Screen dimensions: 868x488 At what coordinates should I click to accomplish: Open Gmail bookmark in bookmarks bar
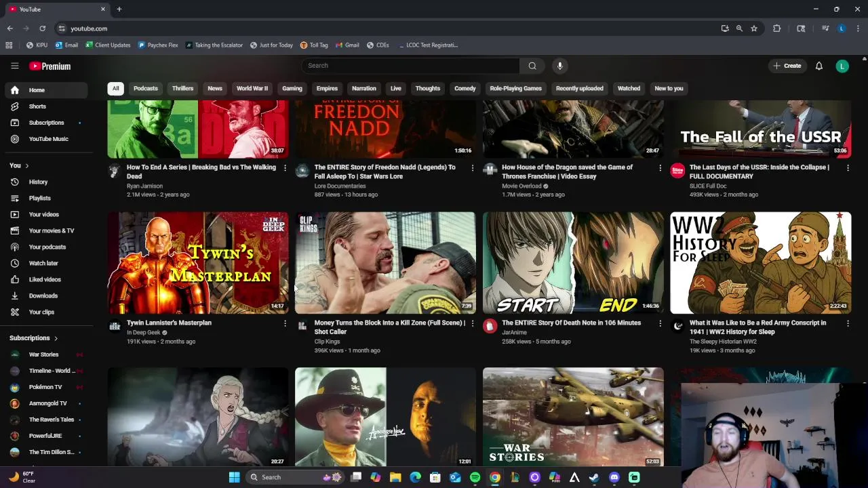pos(347,45)
